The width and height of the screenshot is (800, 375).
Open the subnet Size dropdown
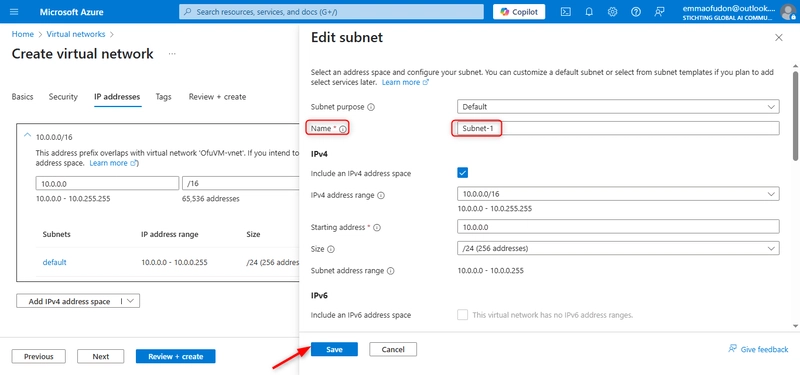618,248
